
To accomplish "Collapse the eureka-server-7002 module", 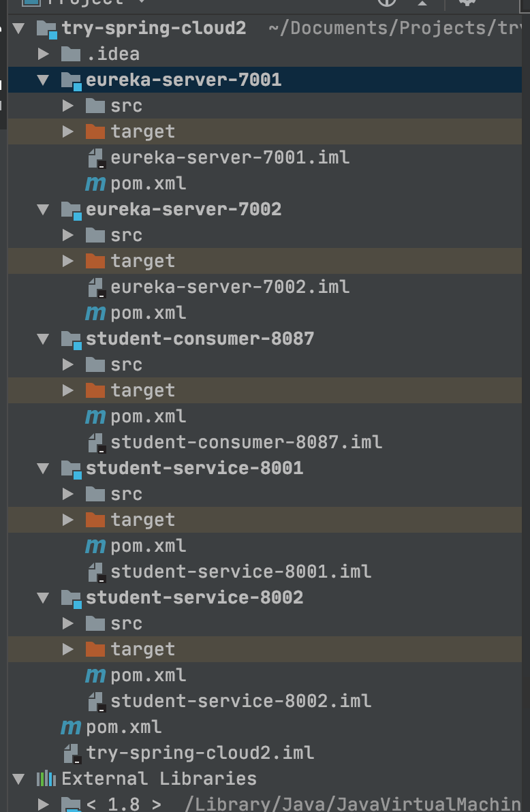I will (x=43, y=209).
